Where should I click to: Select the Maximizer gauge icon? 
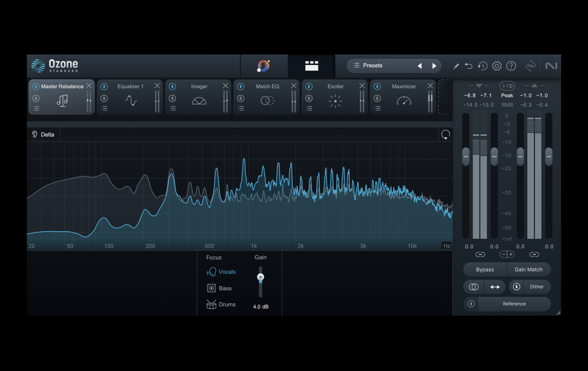404,101
